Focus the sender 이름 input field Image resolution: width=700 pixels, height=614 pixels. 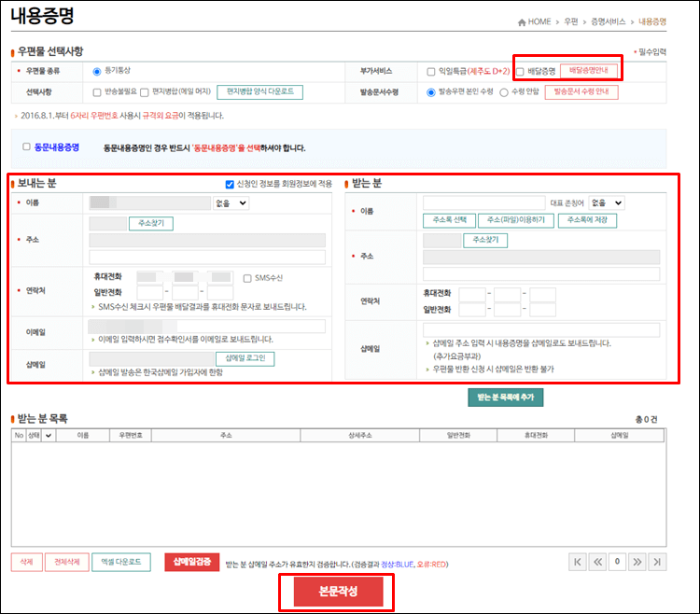[x=150, y=202]
